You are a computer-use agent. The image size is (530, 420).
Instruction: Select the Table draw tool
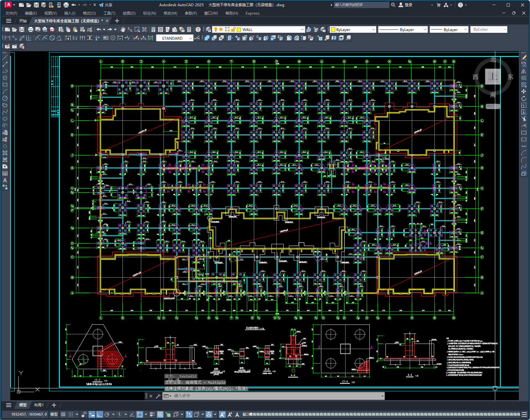5,173
